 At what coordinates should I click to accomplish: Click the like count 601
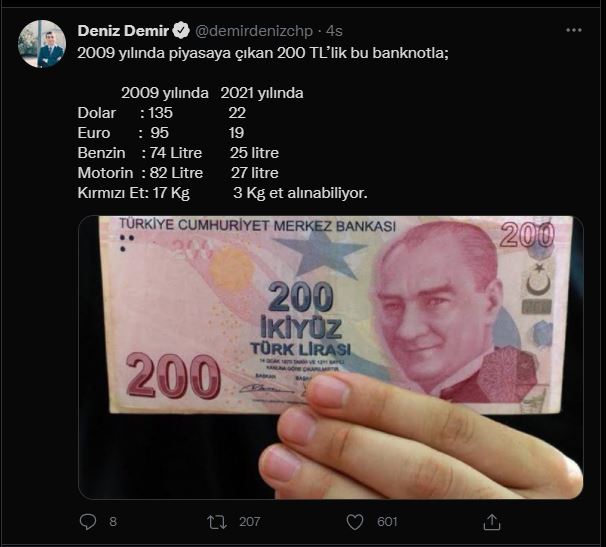tap(387, 522)
